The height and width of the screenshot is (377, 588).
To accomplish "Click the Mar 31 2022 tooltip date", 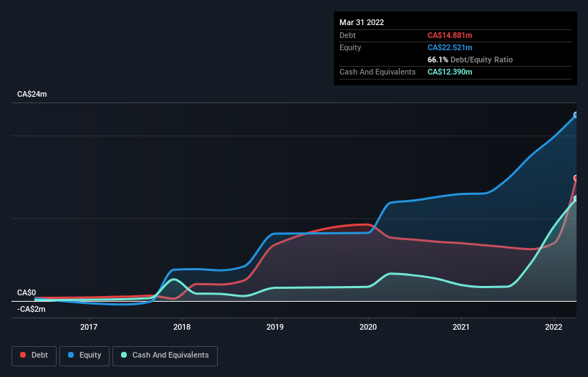I will (x=362, y=22).
